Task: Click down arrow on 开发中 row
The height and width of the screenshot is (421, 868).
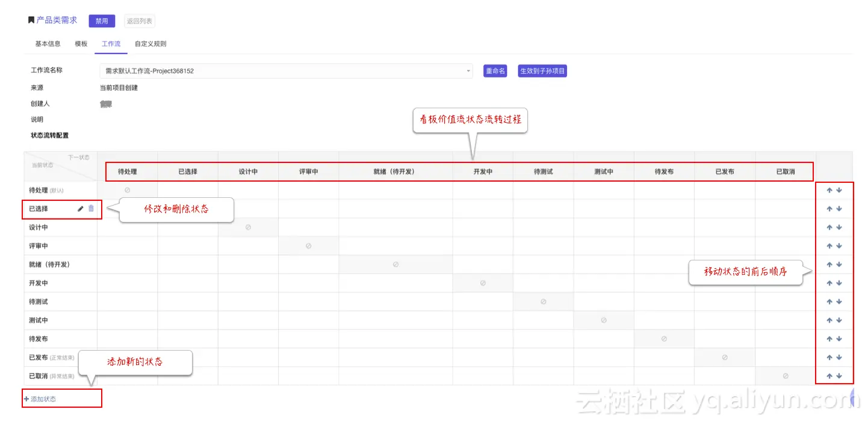Action: click(x=839, y=283)
